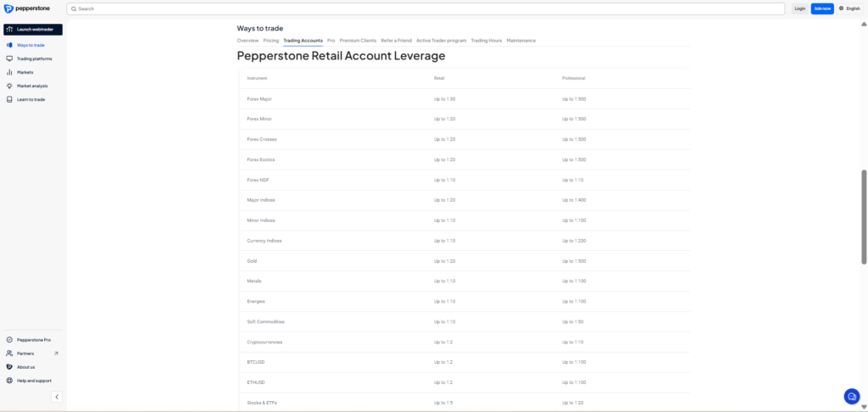Open the English language selector
This screenshot has height=412, width=868.
tap(849, 8)
